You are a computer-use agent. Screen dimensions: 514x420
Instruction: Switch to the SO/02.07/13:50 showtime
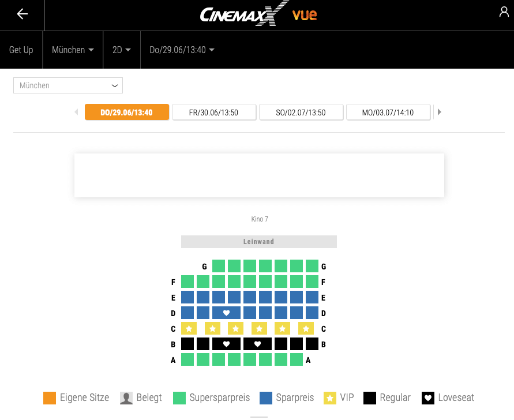click(x=301, y=112)
